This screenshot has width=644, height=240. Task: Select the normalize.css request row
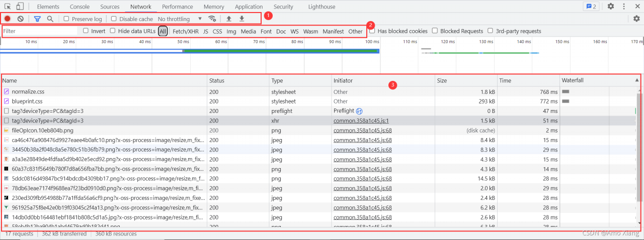pyautogui.click(x=318, y=92)
